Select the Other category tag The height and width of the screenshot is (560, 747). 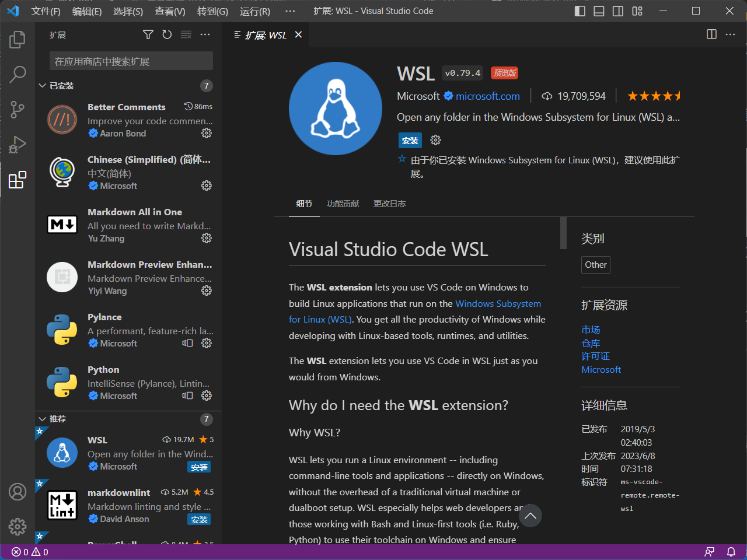tap(596, 265)
